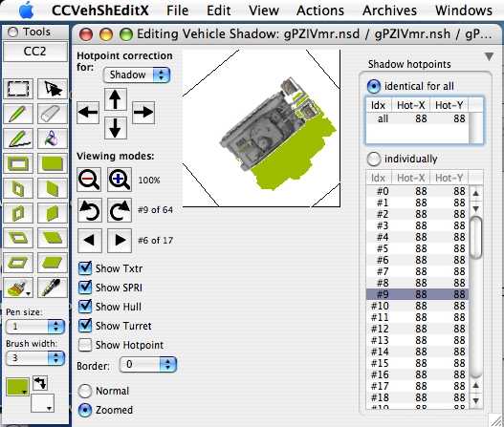Select the green pencil tool
The width and height of the screenshot is (504, 427).
(x=18, y=114)
